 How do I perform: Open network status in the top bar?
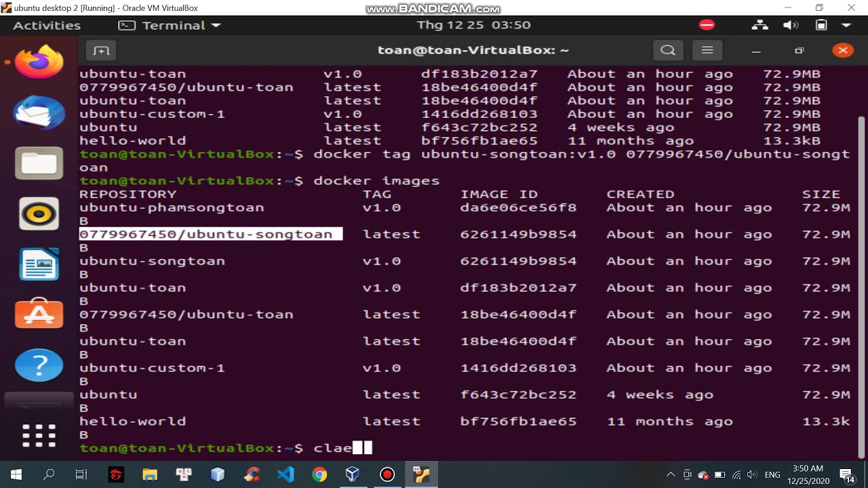pyautogui.click(x=759, y=25)
